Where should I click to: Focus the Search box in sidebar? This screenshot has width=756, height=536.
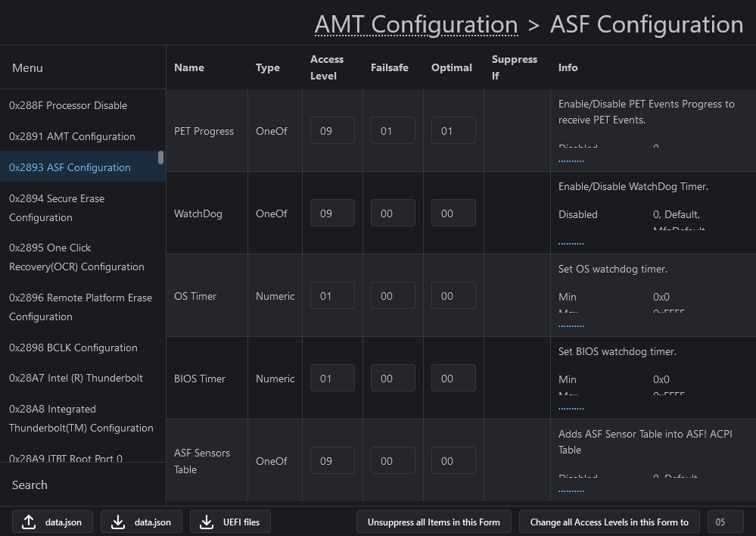click(x=83, y=485)
